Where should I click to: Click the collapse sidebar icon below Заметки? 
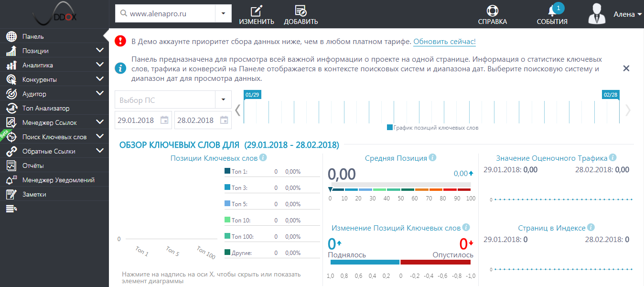coord(11,209)
